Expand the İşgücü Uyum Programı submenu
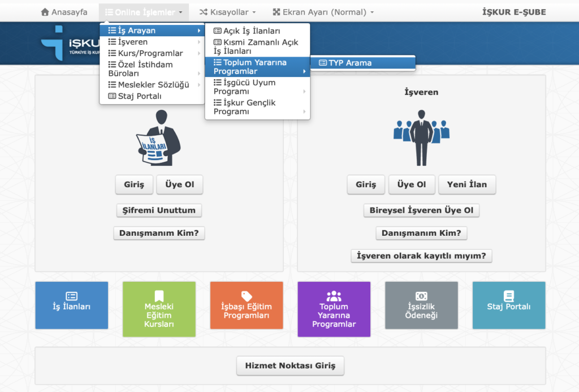 pyautogui.click(x=257, y=87)
